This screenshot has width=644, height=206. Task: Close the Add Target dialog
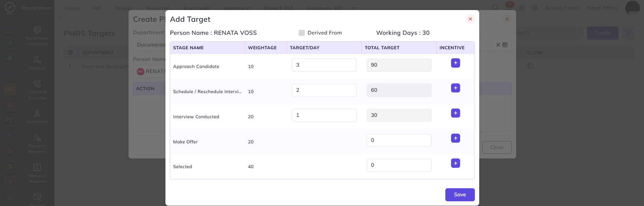(470, 19)
